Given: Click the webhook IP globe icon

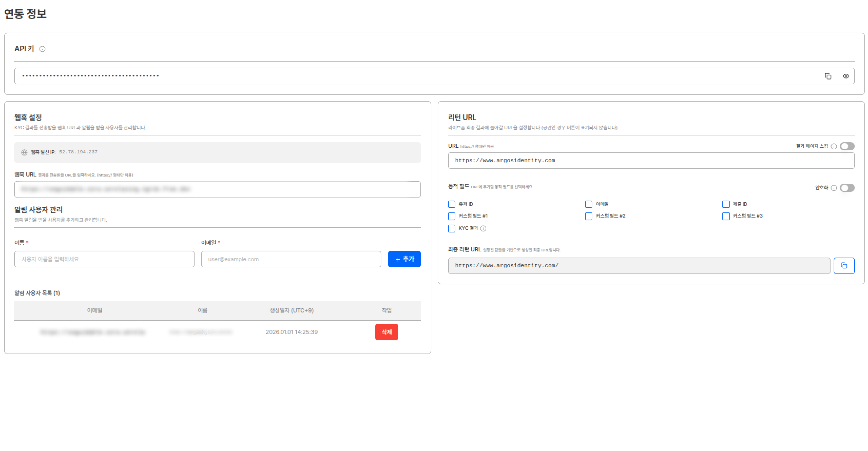Looking at the screenshot, I should pos(24,152).
